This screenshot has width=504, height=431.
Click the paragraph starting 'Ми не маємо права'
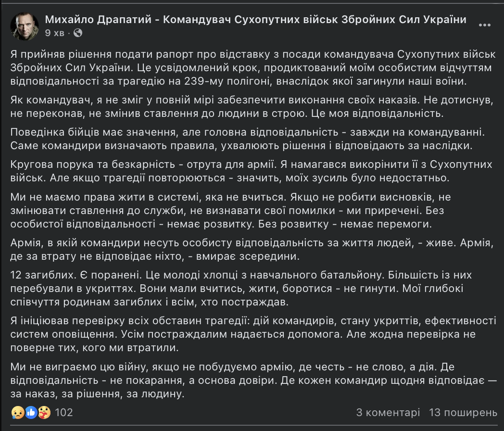pos(230,210)
